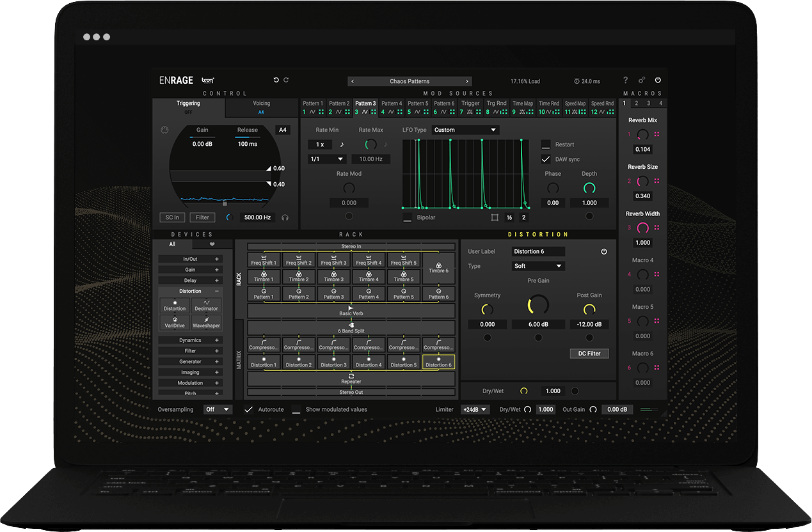Select the Freq Shift 4 rack device
This screenshot has height=532, width=812.
pyautogui.click(x=368, y=260)
